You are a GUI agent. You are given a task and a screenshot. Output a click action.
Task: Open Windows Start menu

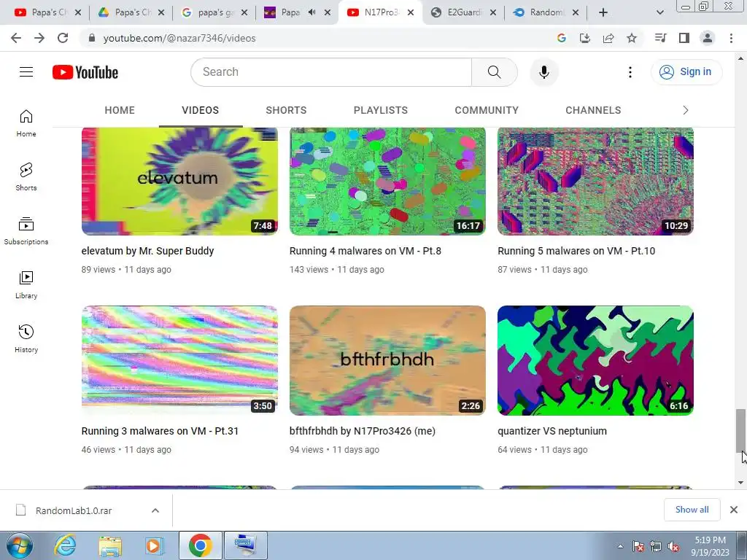pyautogui.click(x=20, y=545)
